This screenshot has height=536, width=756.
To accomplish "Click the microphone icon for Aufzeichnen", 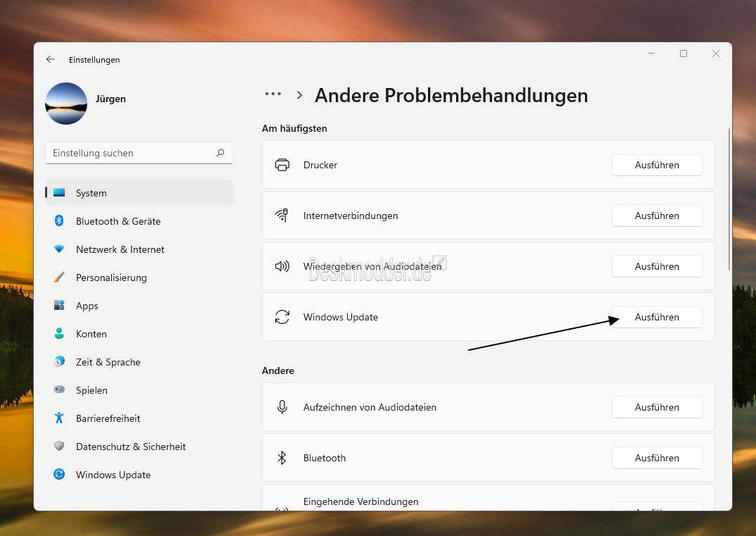I will coord(282,407).
